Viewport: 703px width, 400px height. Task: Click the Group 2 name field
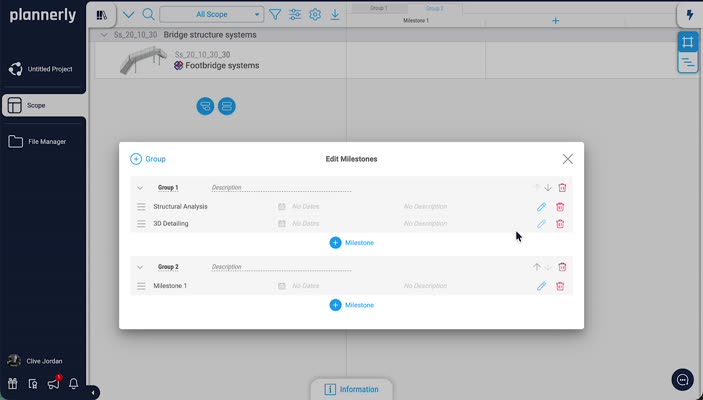click(168, 267)
